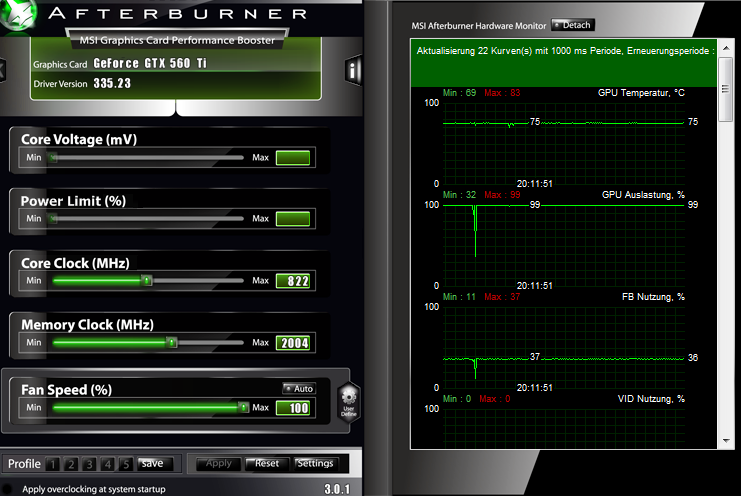Click the green Afterburner logo icon
Image resolution: width=741 pixels, height=496 pixels.
pos(17,13)
